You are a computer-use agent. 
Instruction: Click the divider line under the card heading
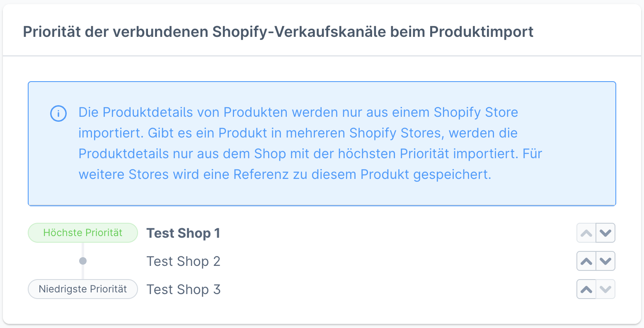tap(322, 55)
